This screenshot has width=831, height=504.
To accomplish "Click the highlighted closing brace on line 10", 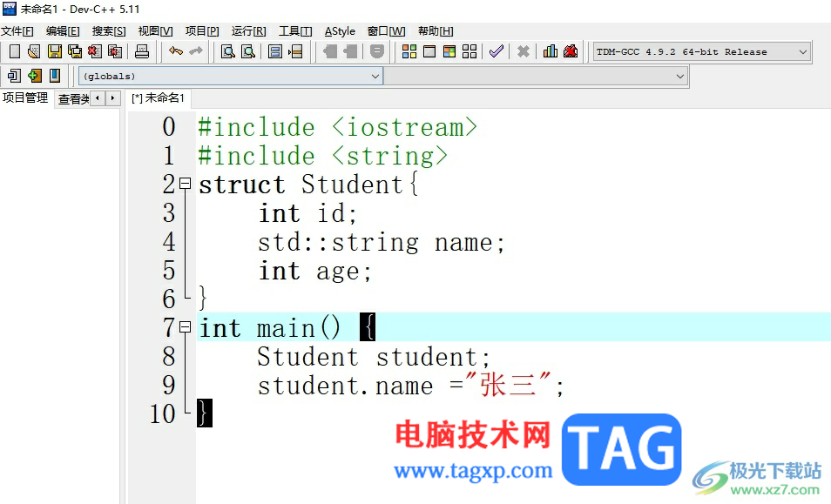I will [x=204, y=413].
